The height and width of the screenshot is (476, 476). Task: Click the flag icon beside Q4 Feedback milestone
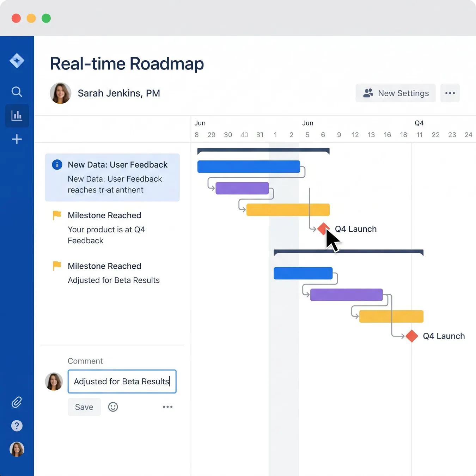tap(57, 215)
